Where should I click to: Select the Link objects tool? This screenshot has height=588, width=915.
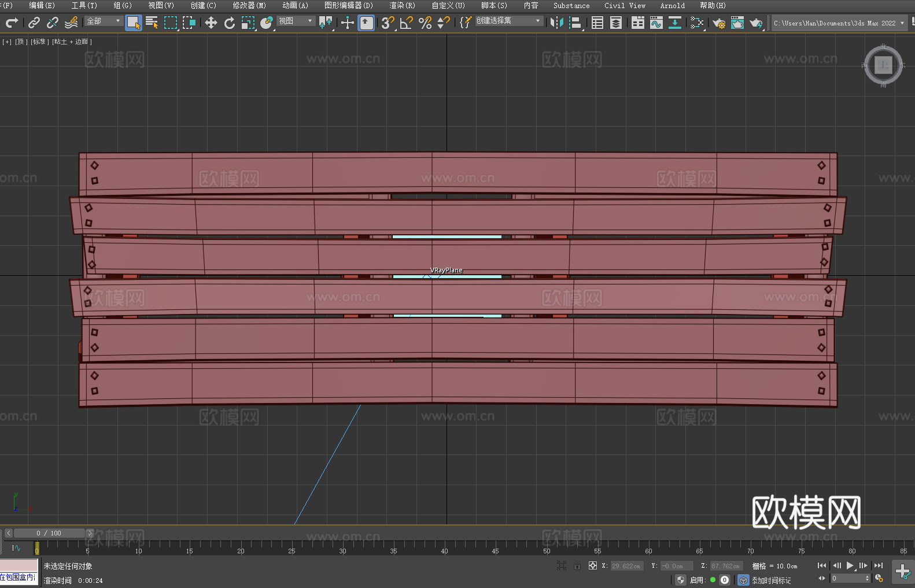click(x=34, y=23)
